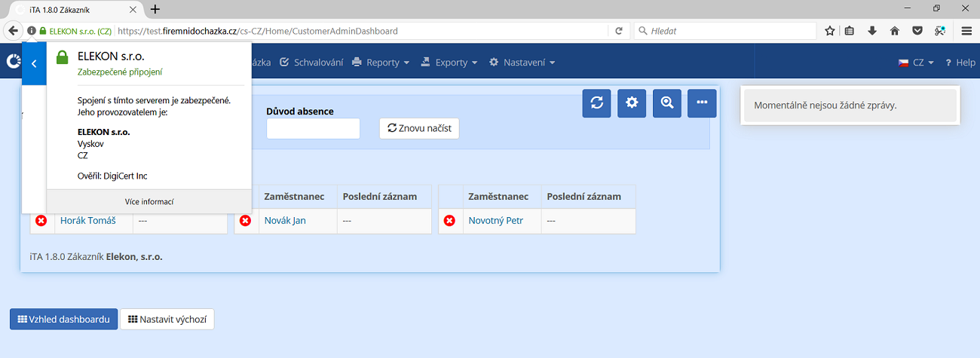Open employee link Novák Jan
980x358 pixels.
click(285, 221)
